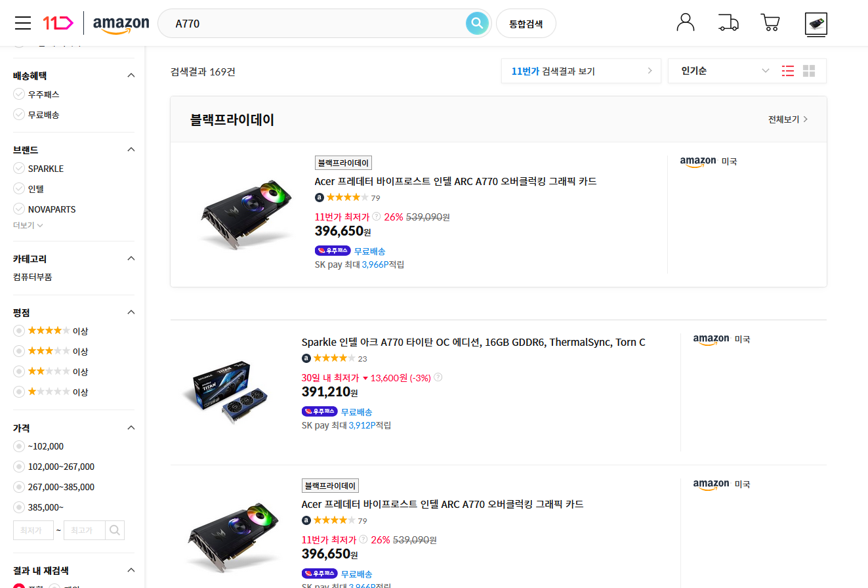This screenshot has width=868, height=588.
Task: Click the 최고가 maximum price field
Action: point(85,530)
